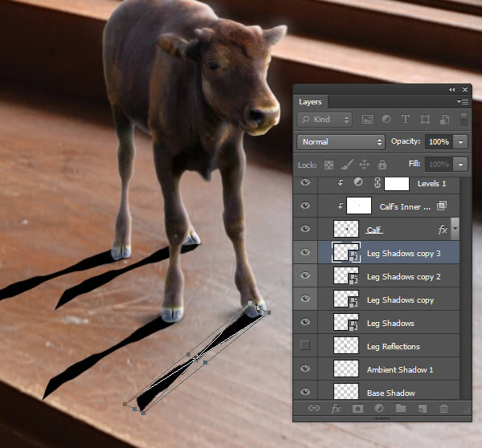Hide the Ambient Shadow 1 layer

(305, 369)
